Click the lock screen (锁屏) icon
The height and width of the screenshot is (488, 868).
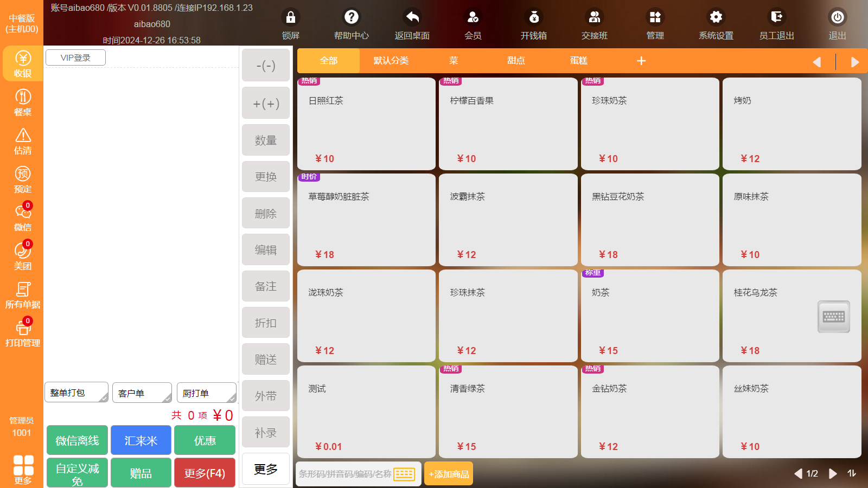click(x=290, y=18)
